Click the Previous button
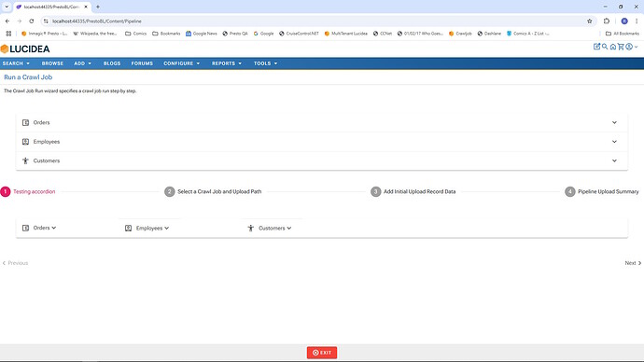This screenshot has width=644, height=362. 15,263
